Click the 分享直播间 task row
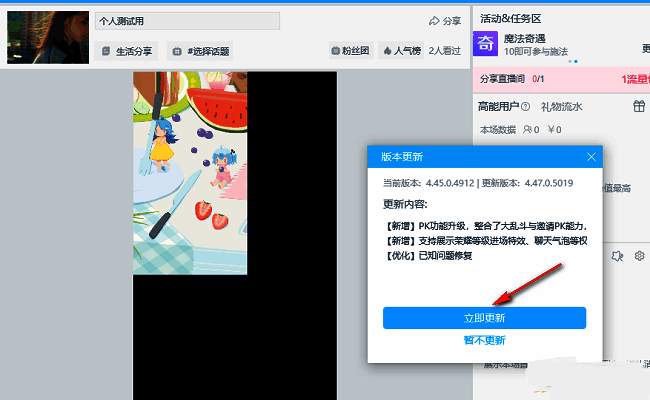 (561, 79)
